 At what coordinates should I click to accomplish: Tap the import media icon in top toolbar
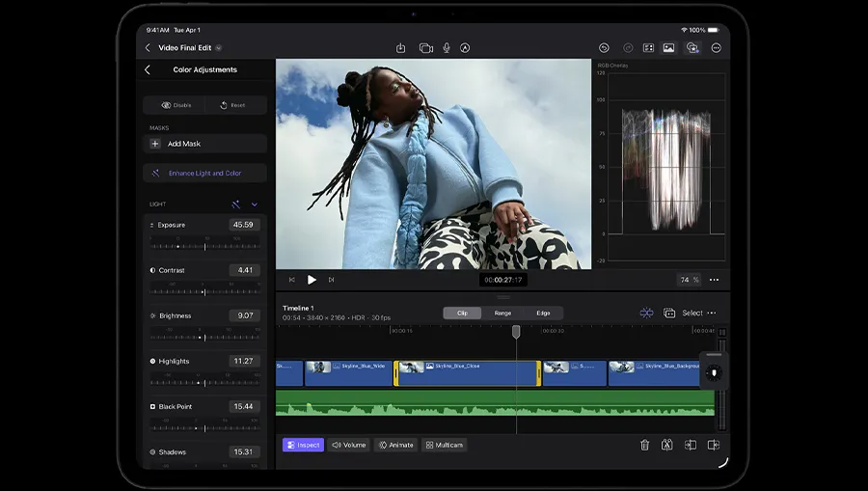[x=400, y=47]
